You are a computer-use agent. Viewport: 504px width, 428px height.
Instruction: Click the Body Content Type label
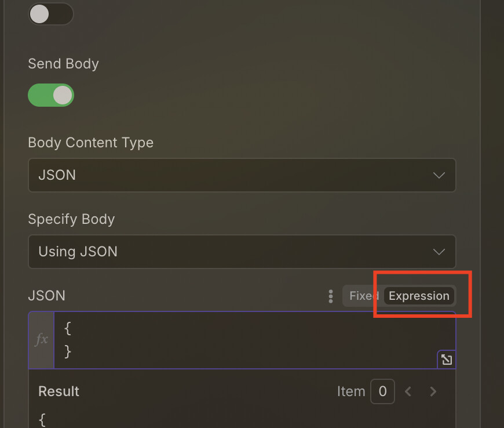(x=90, y=143)
